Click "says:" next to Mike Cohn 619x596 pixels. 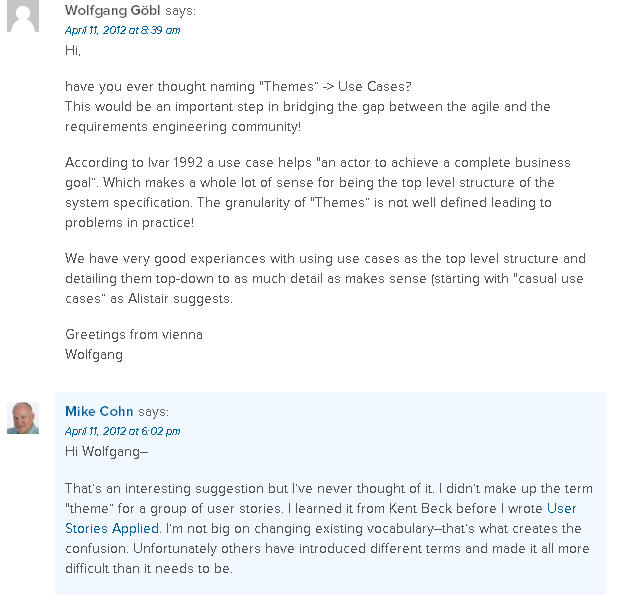[153, 411]
